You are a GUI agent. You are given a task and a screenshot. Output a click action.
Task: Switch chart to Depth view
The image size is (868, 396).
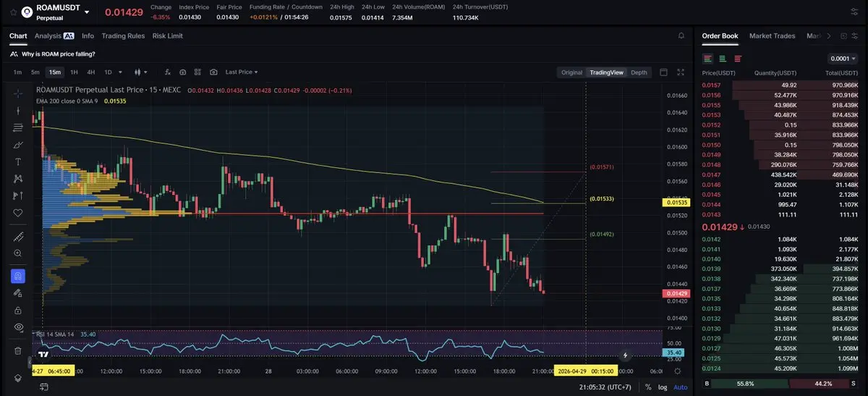tap(639, 72)
